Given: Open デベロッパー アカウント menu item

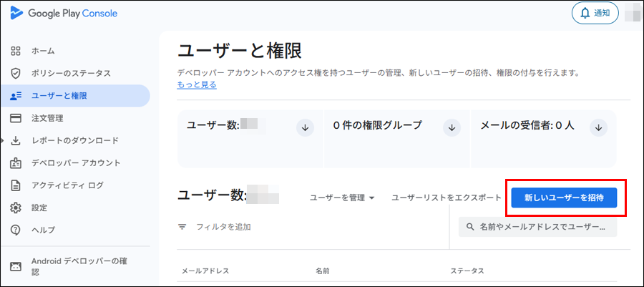Looking at the screenshot, I should click(76, 163).
